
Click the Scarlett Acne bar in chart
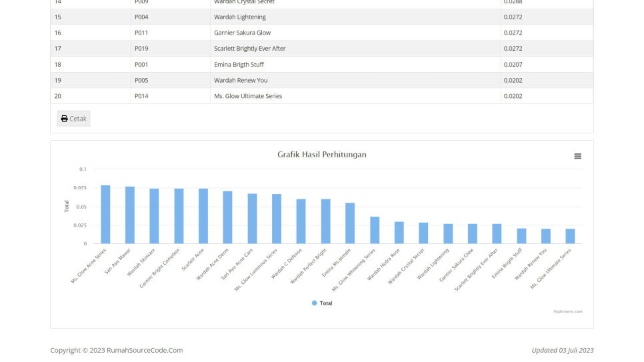203,216
